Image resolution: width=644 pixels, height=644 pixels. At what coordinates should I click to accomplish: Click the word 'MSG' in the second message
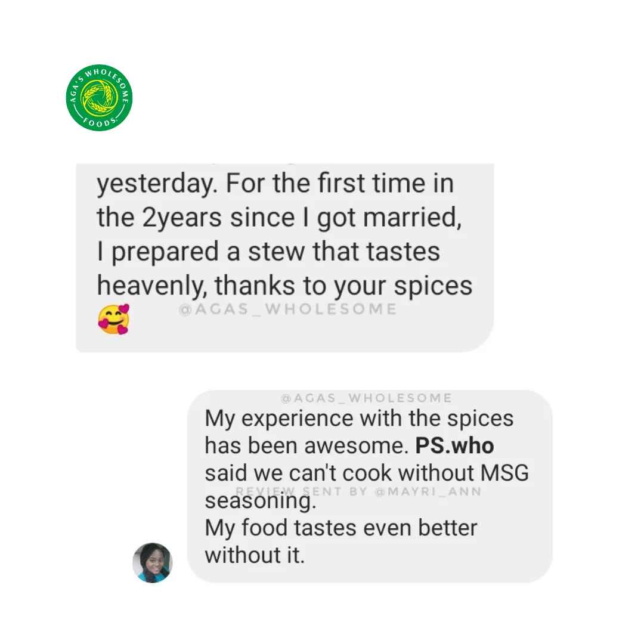tap(505, 473)
